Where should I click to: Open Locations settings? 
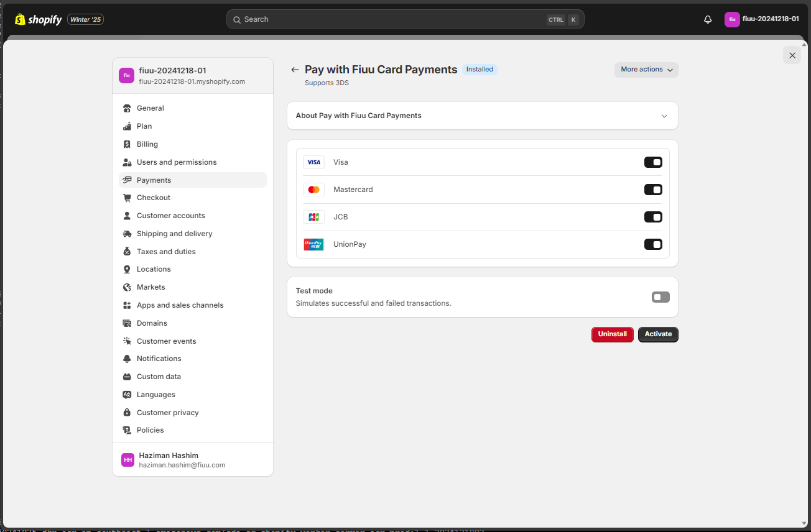[193, 269]
